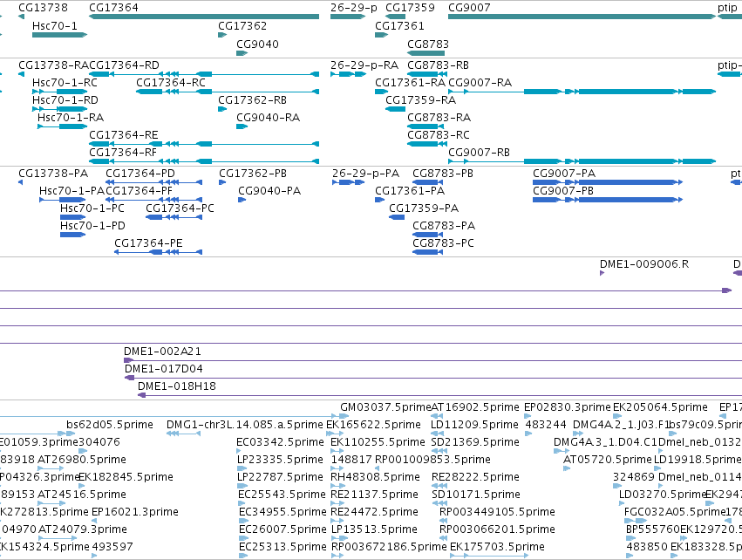Select the CG17362-RB transcript label
Screen dimensions: 742x560
click(x=252, y=100)
